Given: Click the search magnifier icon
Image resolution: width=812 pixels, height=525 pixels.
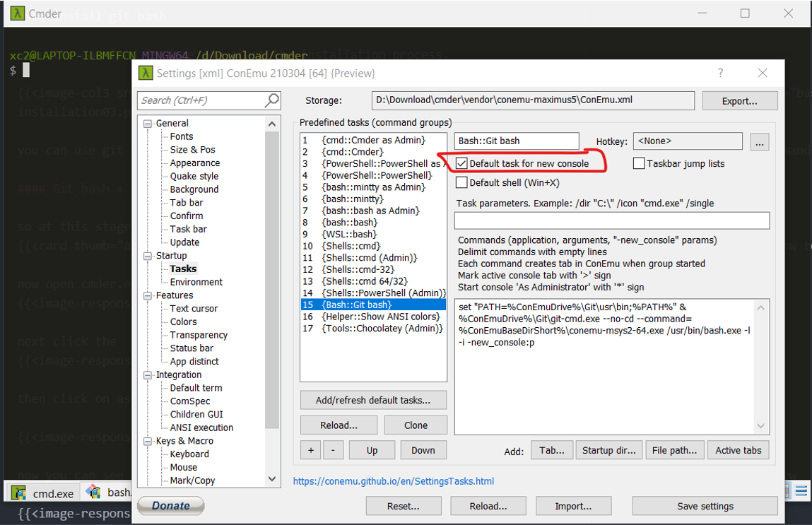Looking at the screenshot, I should click(x=272, y=100).
